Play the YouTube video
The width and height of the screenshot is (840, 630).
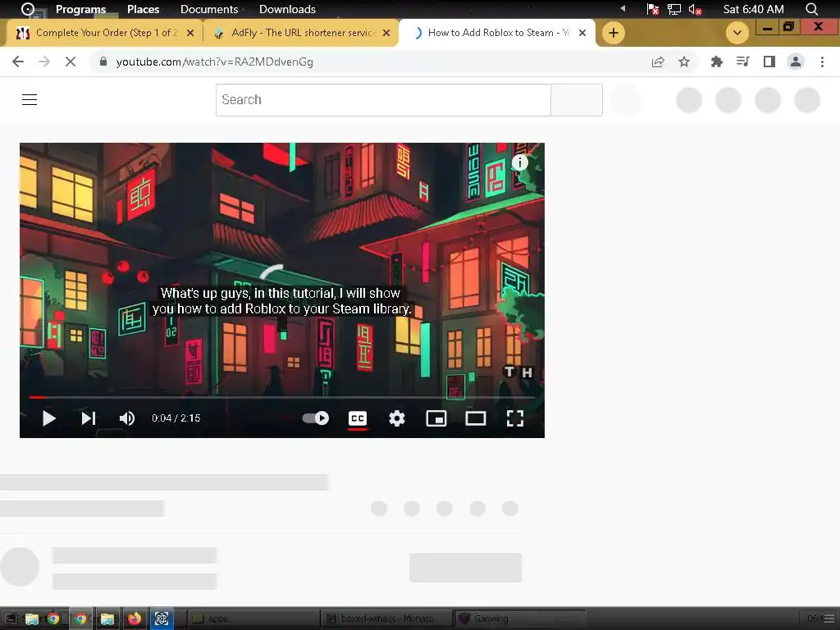[48, 418]
